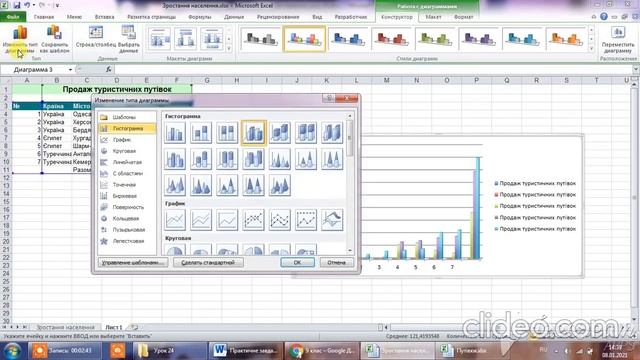Select title cell Продаж туристичних путівок
640x360 pixels.
pyautogui.click(x=116, y=89)
